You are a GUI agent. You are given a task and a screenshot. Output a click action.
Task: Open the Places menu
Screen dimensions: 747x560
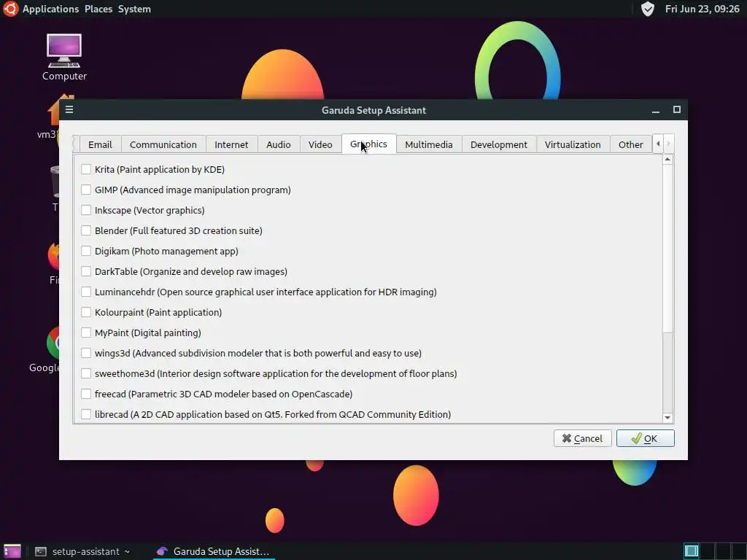(98, 9)
